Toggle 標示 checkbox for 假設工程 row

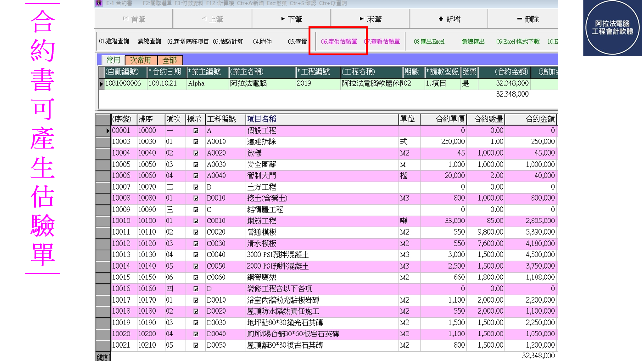(x=196, y=131)
